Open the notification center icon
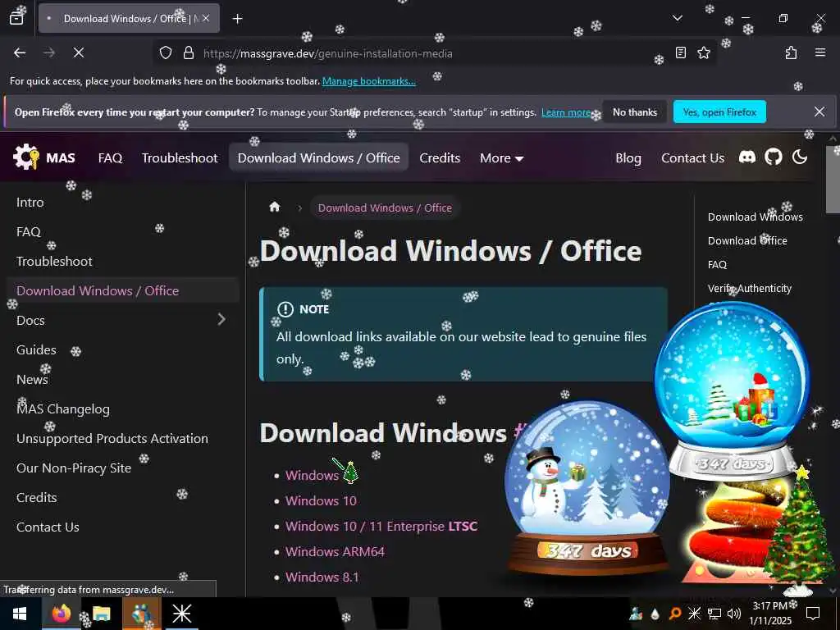 (x=813, y=614)
